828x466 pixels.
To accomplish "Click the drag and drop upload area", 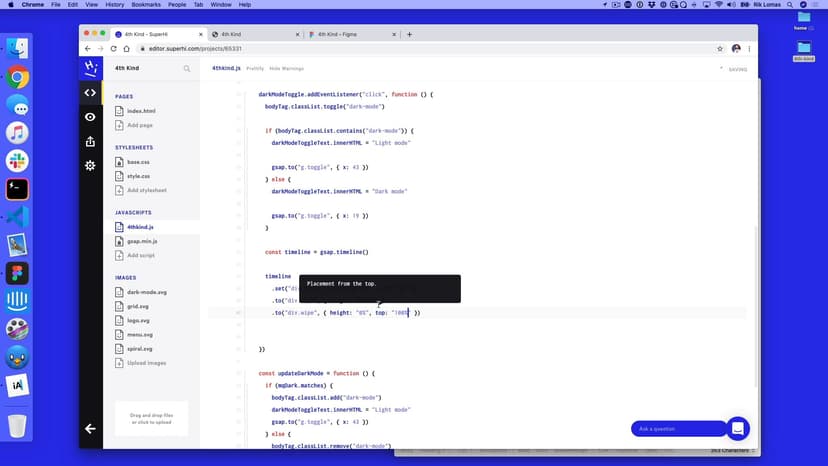I will [152, 417].
